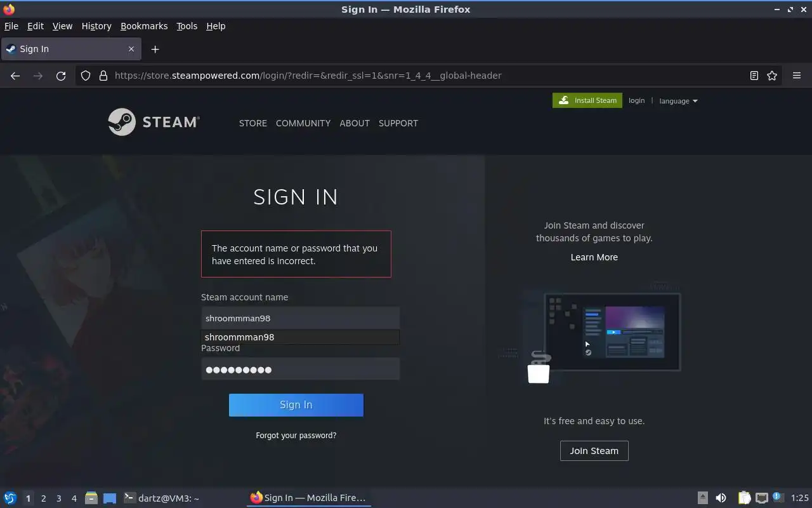This screenshot has height=508, width=812.
Task: Select the Sign In browser tab
Action: [x=70, y=49]
